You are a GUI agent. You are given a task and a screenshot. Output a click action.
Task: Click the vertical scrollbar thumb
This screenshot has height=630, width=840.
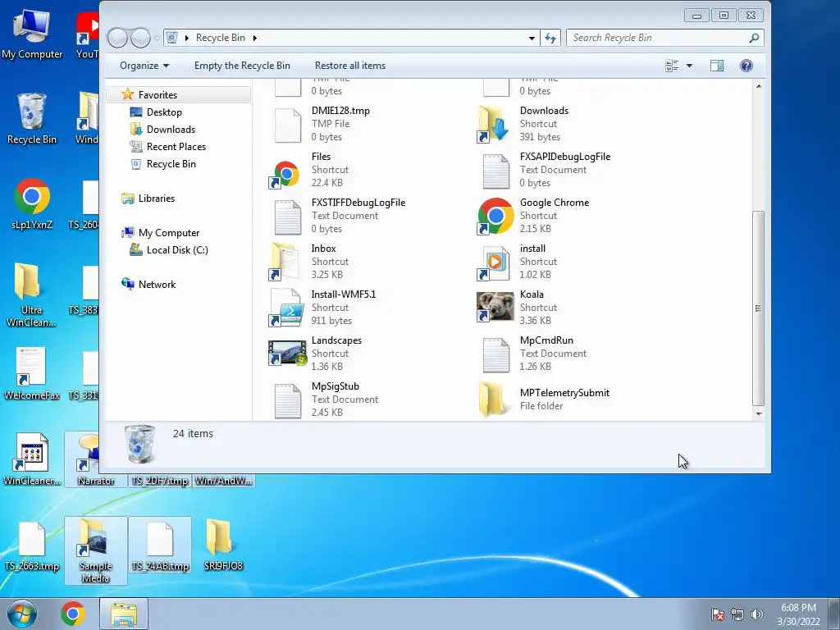click(758, 308)
